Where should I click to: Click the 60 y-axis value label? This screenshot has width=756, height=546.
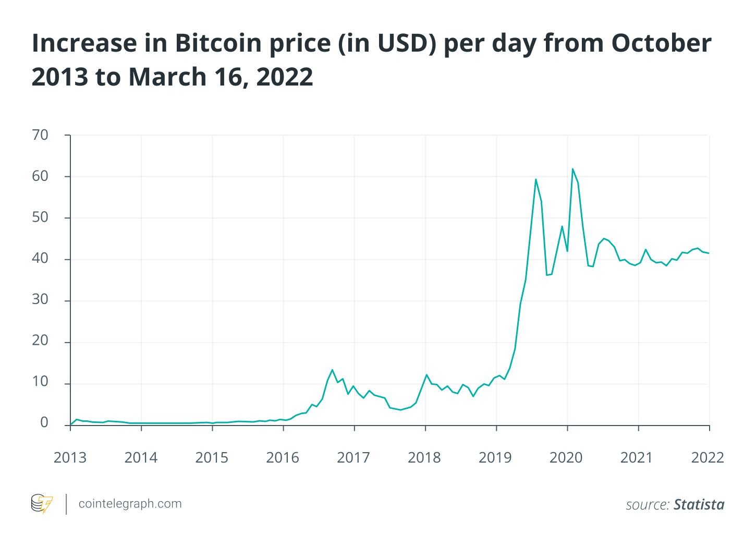pyautogui.click(x=40, y=176)
